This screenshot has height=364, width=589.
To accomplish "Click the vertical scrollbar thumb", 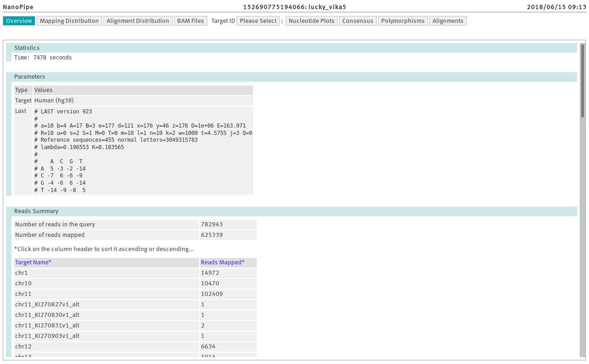I will pyautogui.click(x=583, y=80).
